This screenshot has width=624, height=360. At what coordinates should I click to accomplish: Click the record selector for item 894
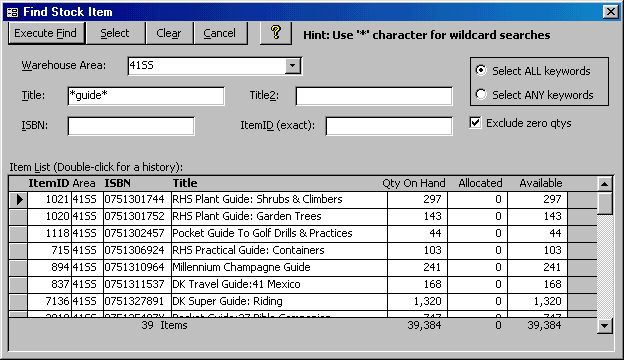[x=18, y=268]
